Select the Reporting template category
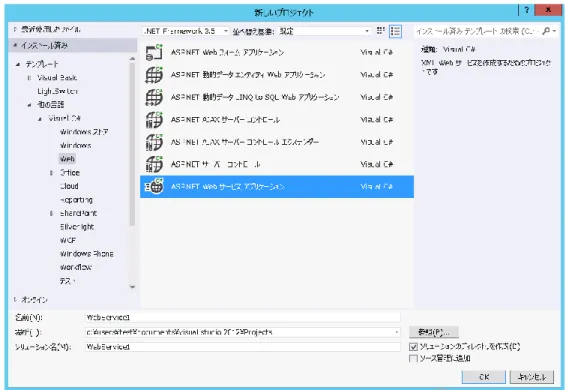Viewport: 569px width, 390px height. [x=76, y=200]
